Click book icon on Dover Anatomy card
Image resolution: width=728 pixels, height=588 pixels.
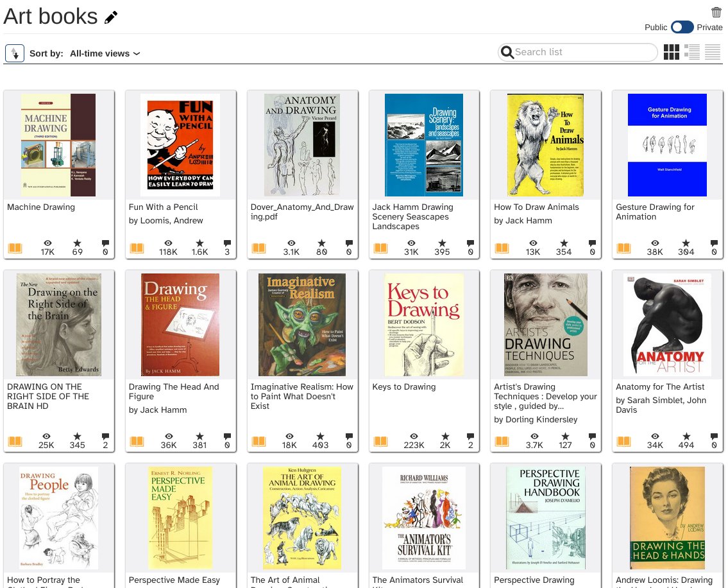(x=258, y=248)
